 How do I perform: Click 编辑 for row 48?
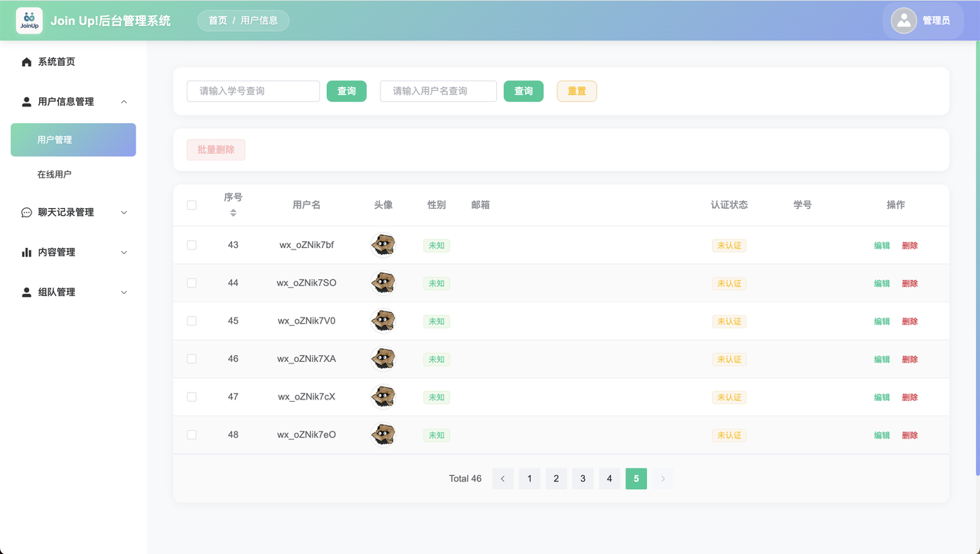pyautogui.click(x=882, y=435)
